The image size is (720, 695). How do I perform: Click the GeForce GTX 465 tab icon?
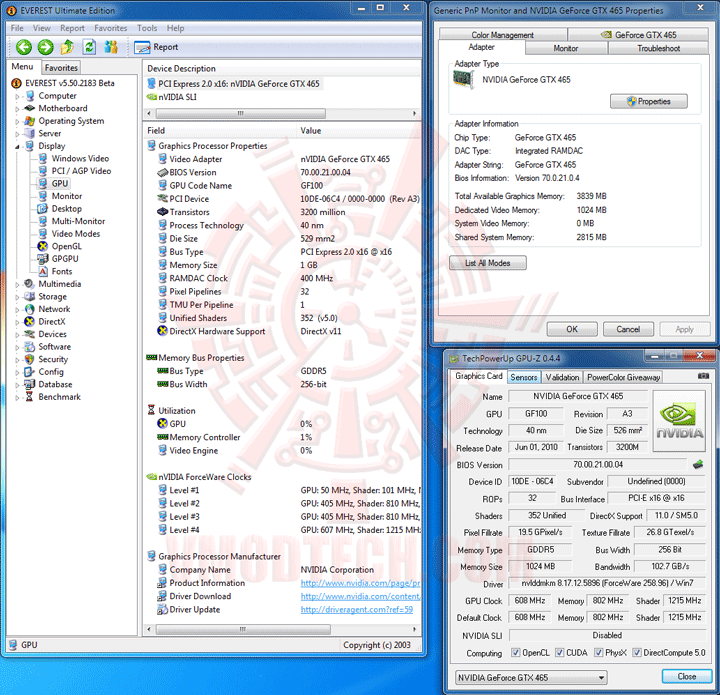point(606,35)
